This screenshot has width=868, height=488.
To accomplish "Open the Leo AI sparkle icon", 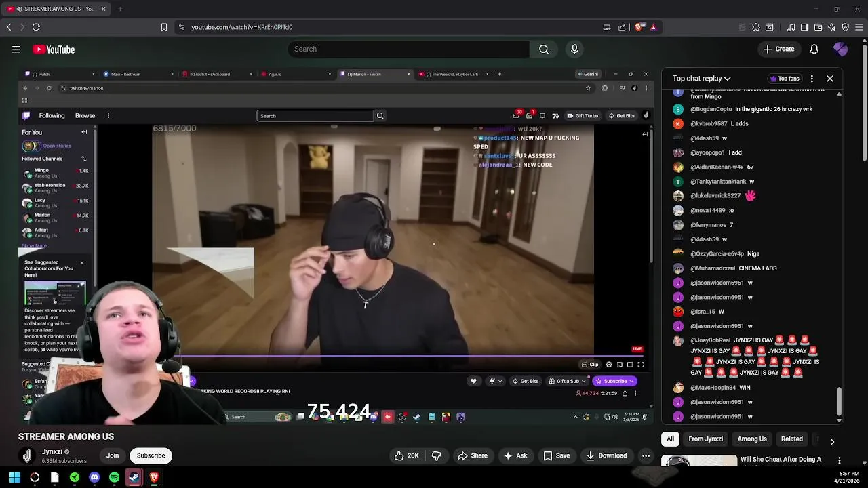I will (x=831, y=27).
